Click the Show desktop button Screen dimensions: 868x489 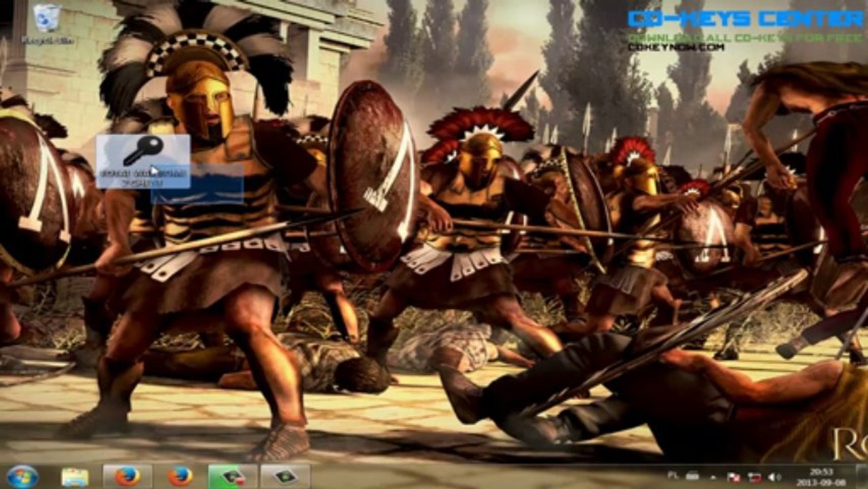863,477
